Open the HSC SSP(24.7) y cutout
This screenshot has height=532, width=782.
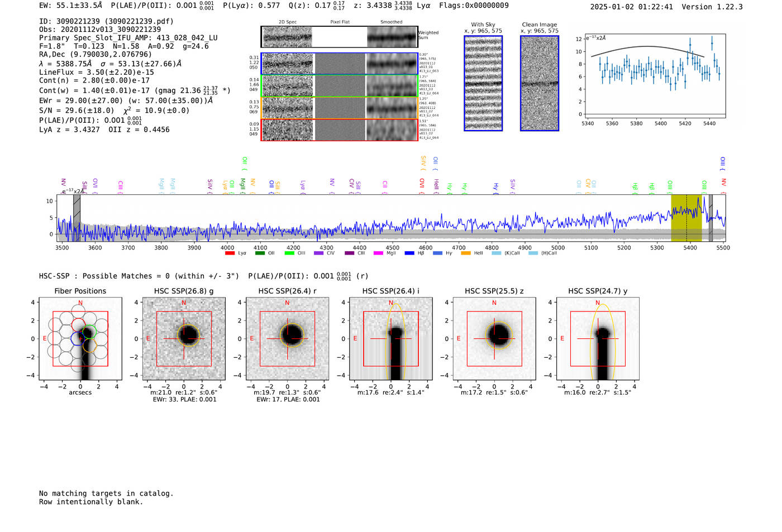coord(598,339)
